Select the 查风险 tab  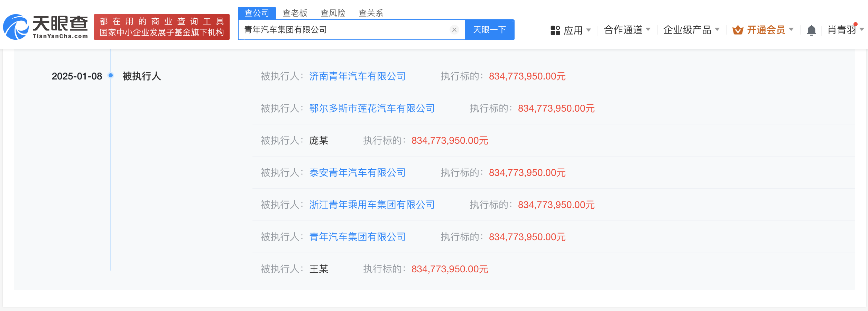(333, 13)
